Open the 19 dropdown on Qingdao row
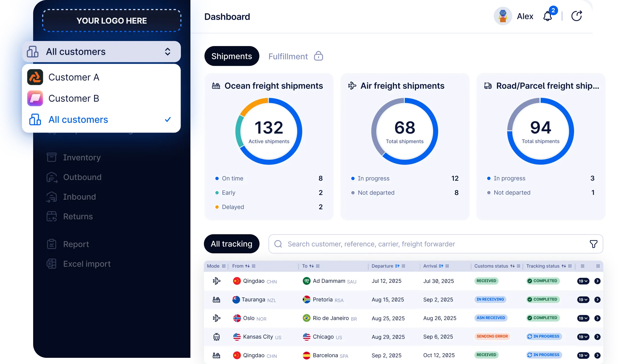 583,281
